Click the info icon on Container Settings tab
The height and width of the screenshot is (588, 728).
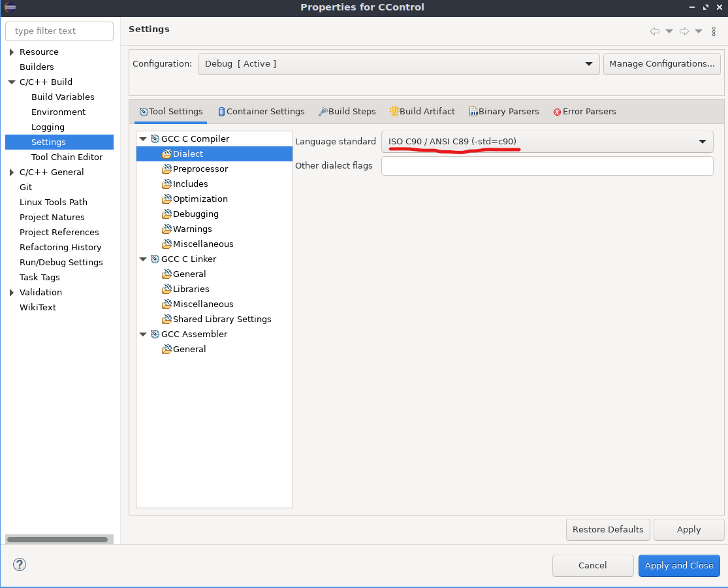(x=221, y=111)
